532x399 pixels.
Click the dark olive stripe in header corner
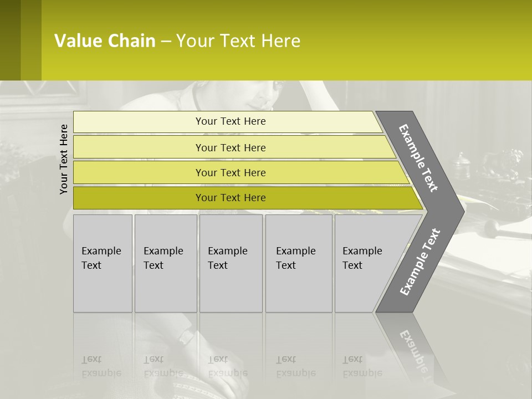(10, 40)
